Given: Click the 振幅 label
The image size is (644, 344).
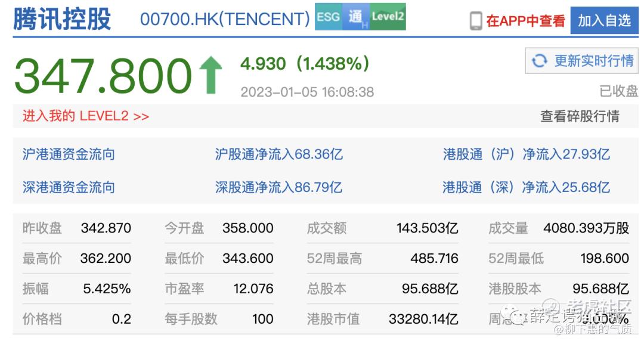Looking at the screenshot, I should click(35, 289).
